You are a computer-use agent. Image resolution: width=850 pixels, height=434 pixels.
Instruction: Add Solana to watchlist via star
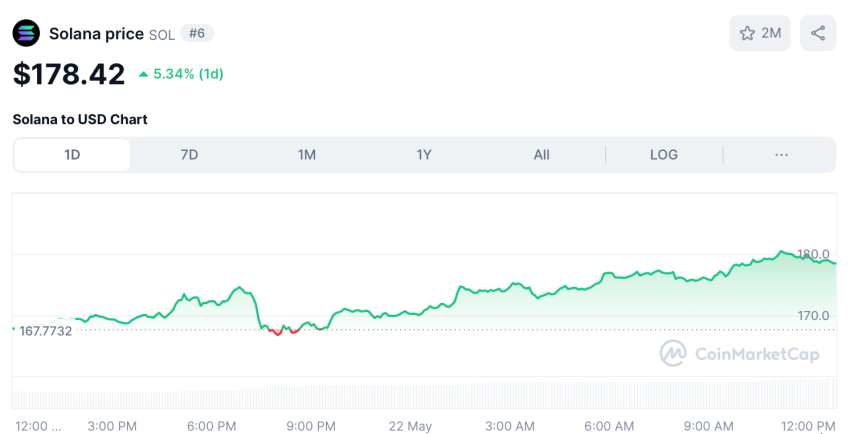pyautogui.click(x=759, y=33)
